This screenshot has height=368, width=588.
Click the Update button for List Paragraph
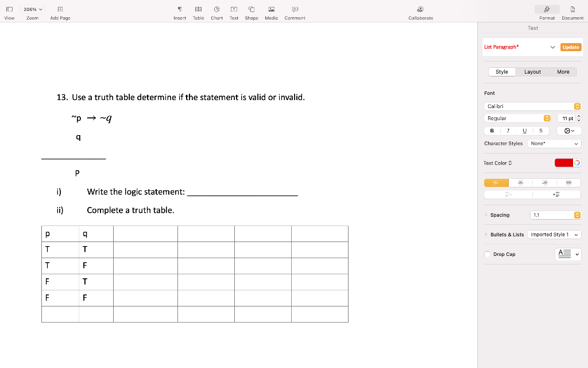pyautogui.click(x=570, y=47)
